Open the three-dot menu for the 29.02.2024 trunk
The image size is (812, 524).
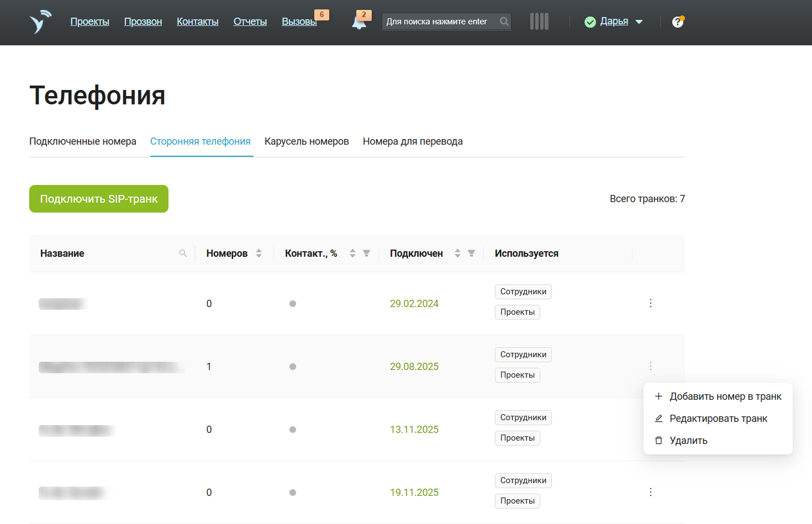tap(651, 303)
